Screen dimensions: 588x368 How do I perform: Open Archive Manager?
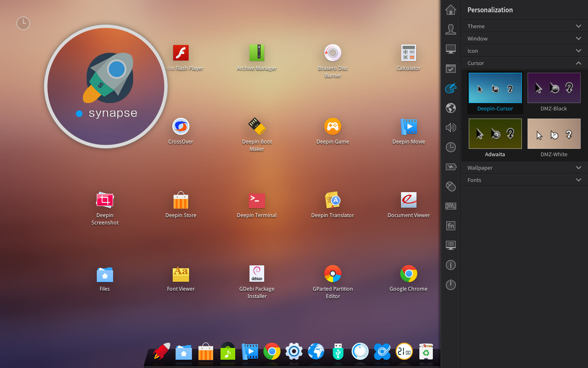pyautogui.click(x=257, y=53)
